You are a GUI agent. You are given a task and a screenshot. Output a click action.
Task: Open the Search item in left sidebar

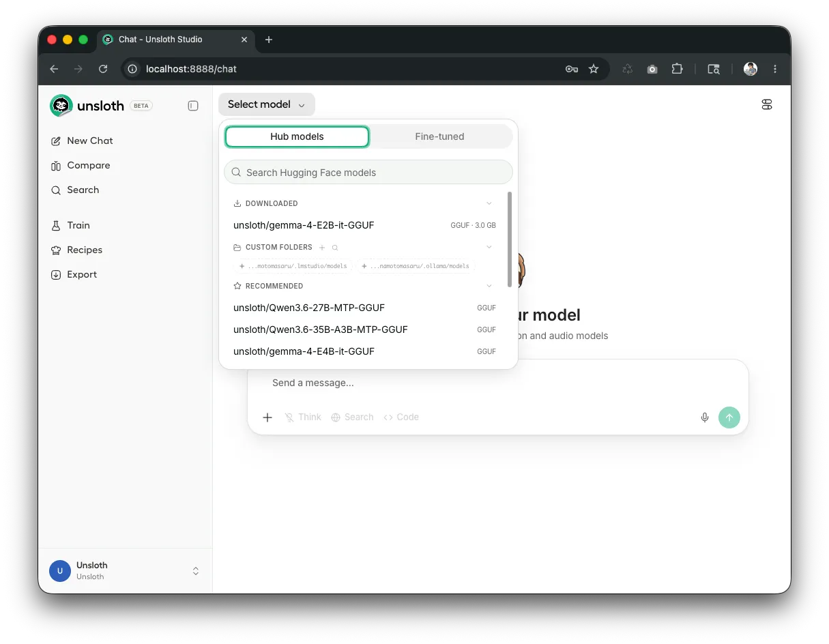point(75,190)
